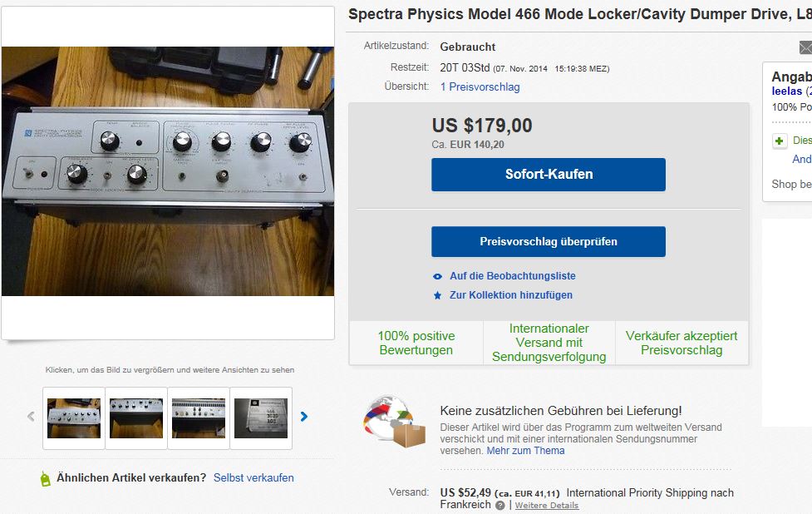The height and width of the screenshot is (514, 812).
Task: Click the question mark help icon near Frankreich
Action: [x=500, y=505]
